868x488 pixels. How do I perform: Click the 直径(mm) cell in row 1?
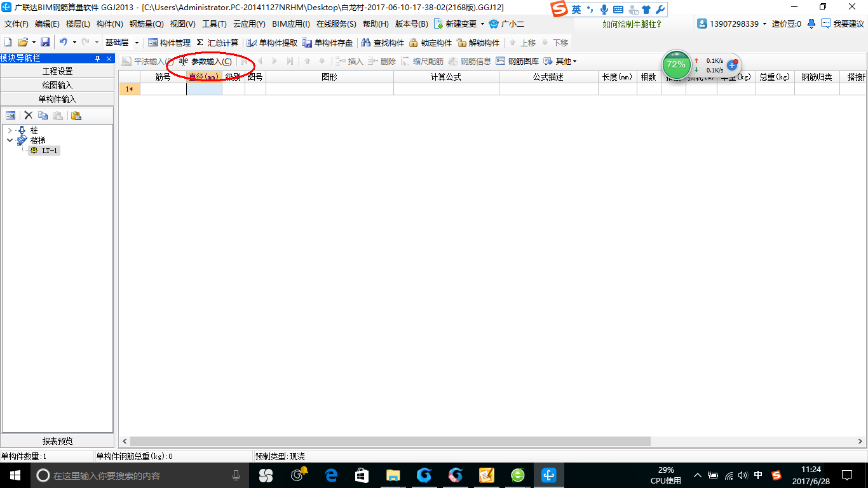click(x=204, y=89)
